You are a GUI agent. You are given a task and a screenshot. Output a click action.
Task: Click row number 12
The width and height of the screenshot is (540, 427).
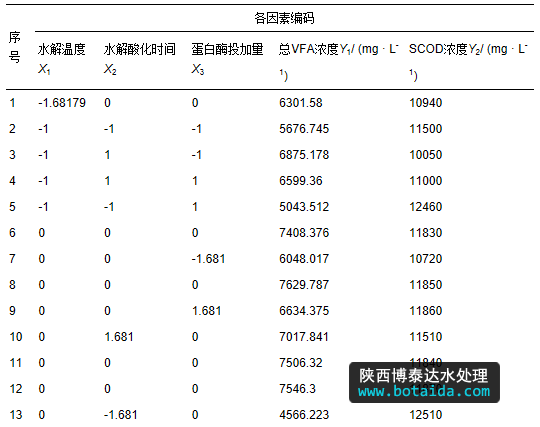16,389
